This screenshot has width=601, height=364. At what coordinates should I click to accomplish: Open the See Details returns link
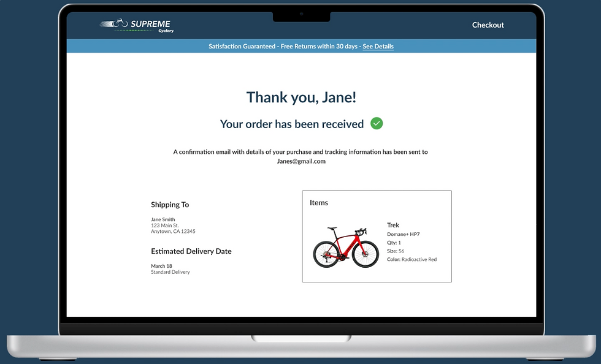coord(378,47)
